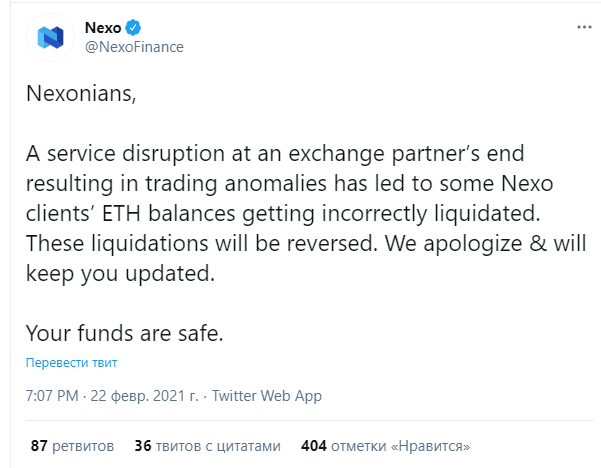
Task: Open the 36 твитов с цитатами list
Action: tap(207, 446)
